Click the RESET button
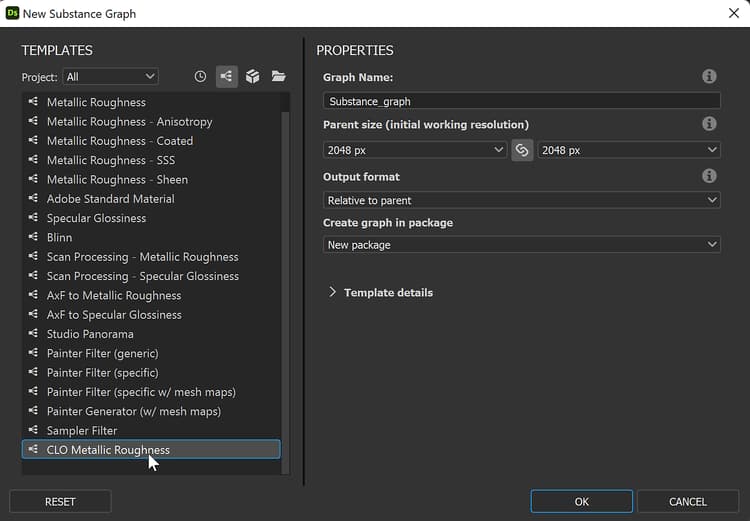The height and width of the screenshot is (521, 750). (60, 501)
